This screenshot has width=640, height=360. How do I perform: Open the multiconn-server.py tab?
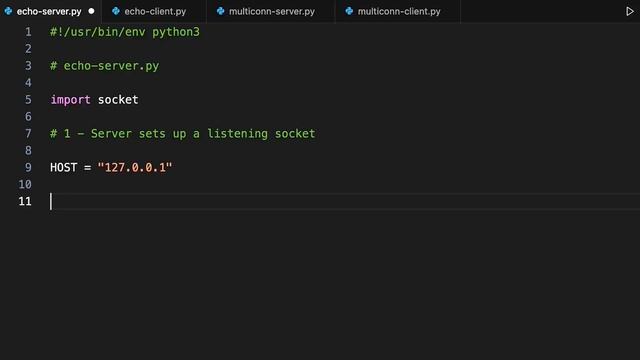[x=271, y=11]
